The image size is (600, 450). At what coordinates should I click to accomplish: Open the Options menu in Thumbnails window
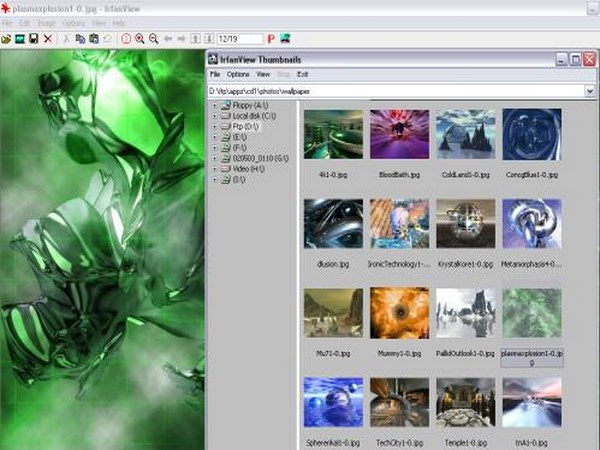(238, 74)
